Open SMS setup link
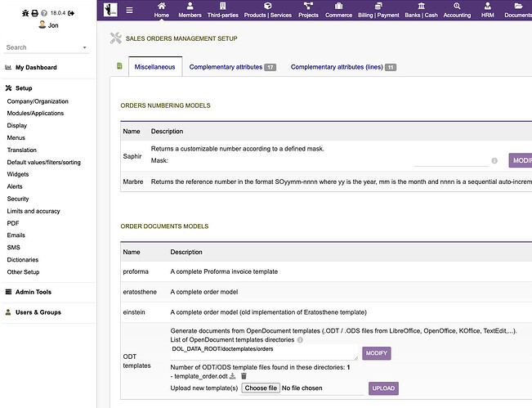532x408 pixels. point(14,247)
